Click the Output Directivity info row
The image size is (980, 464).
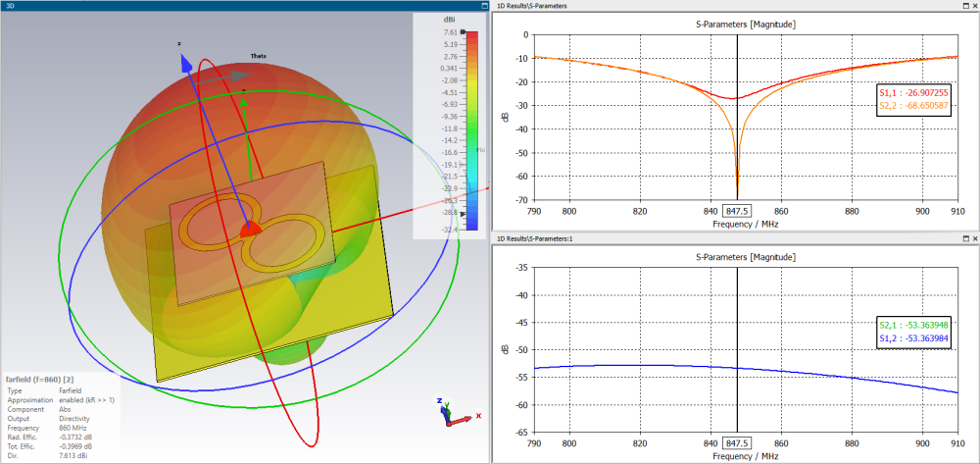pyautogui.click(x=49, y=418)
